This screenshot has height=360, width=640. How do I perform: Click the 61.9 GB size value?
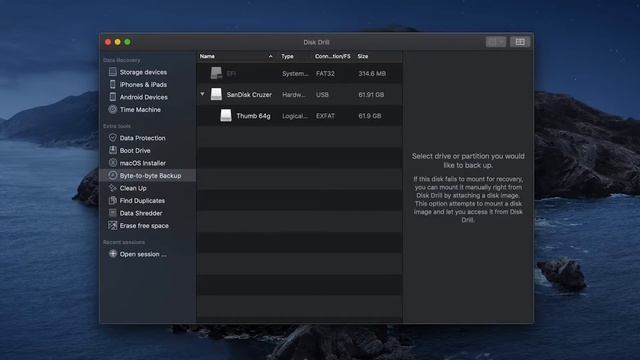(x=370, y=116)
